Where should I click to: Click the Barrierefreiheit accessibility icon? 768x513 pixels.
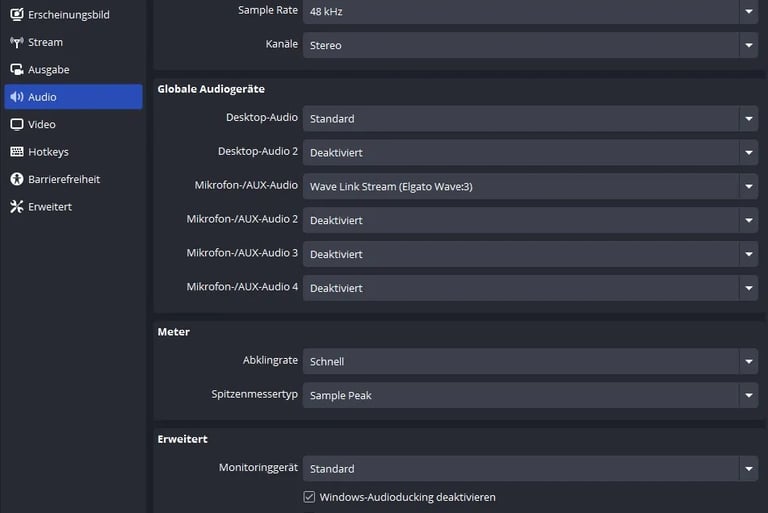coord(17,179)
